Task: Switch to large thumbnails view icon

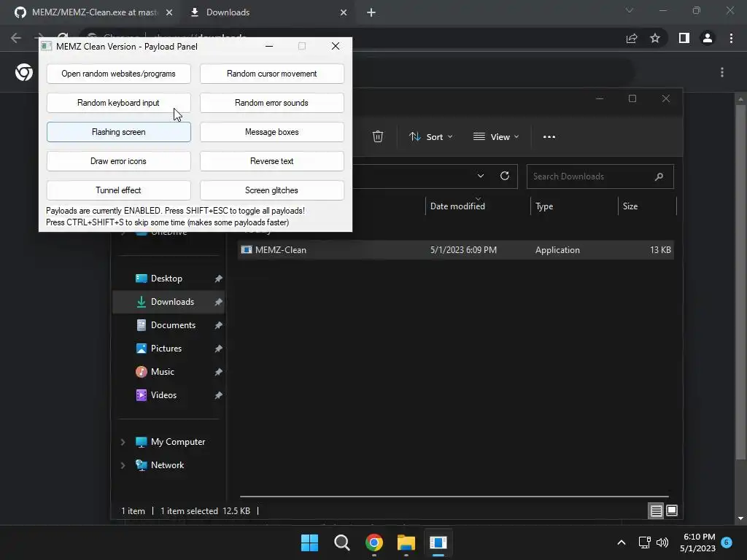Action: pyautogui.click(x=672, y=511)
